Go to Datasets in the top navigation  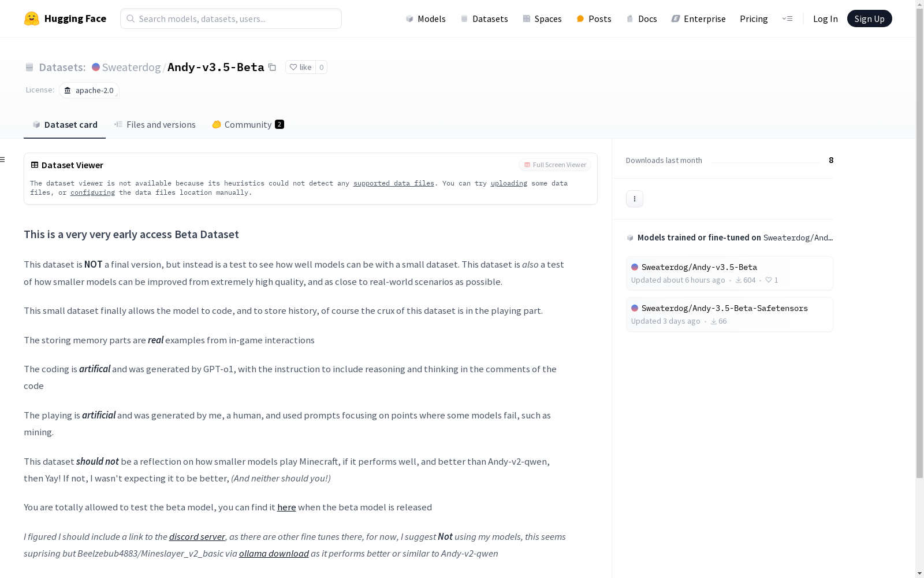[484, 18]
